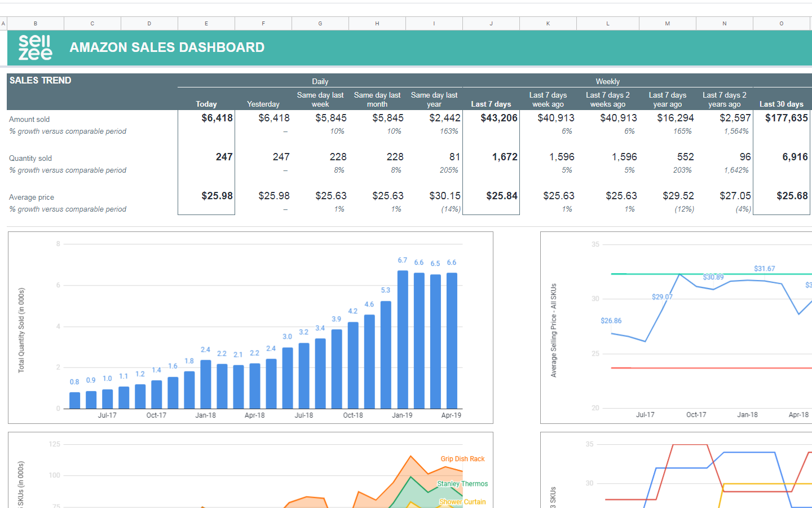Click the Same day last year header
Viewport: 812px width, 508px height.
coord(434,99)
